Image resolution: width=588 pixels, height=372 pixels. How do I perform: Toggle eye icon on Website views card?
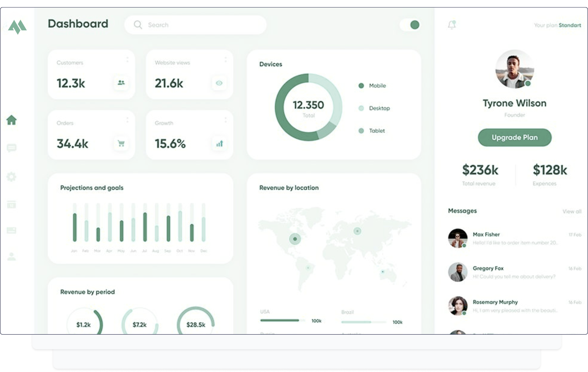tap(219, 83)
